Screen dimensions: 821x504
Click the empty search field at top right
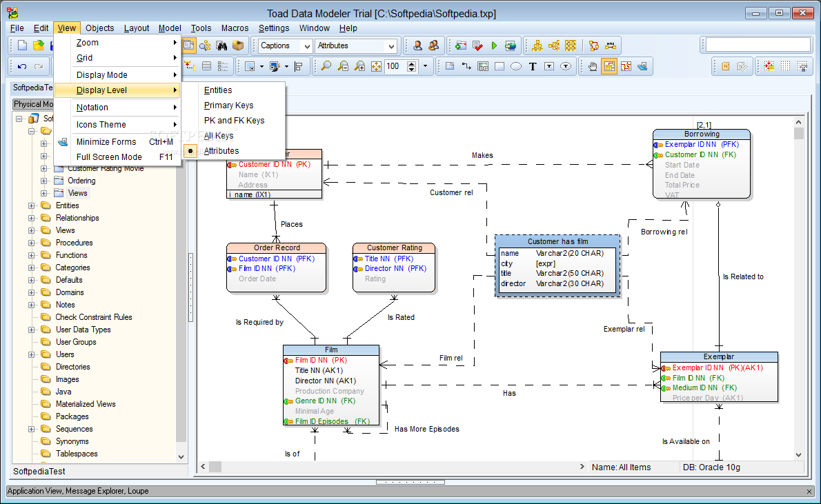point(758,45)
